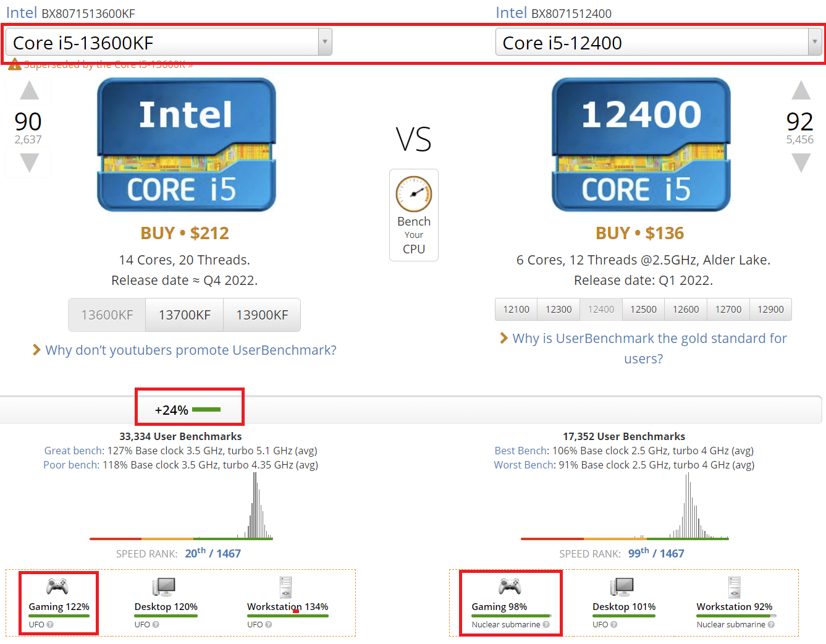Click the 'Superseded by the Core i5-13600K' link
This screenshot has width=826, height=644.
pos(108,64)
